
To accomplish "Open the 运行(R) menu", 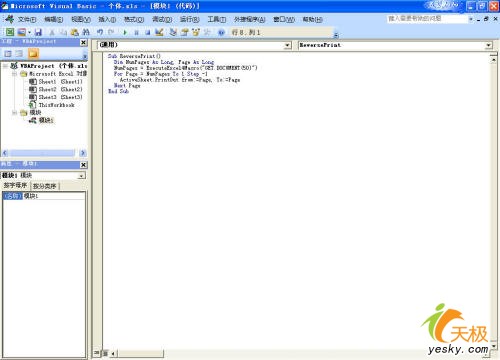I will click(x=190, y=19).
